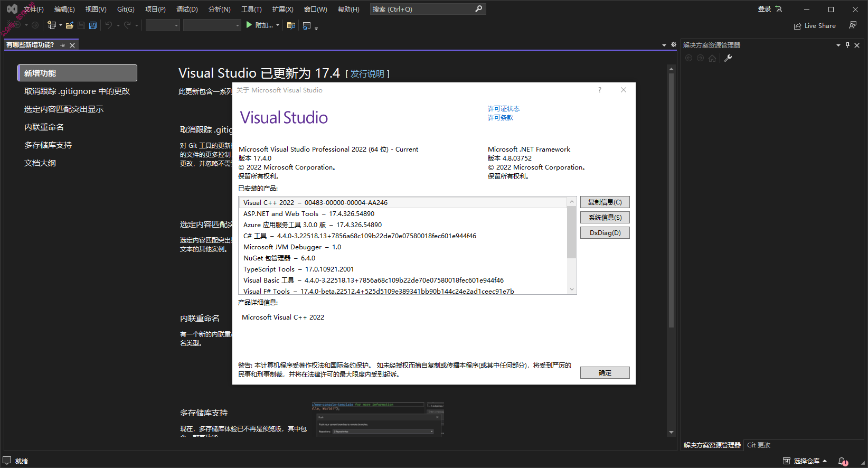Click the Open File folder icon

pyautogui.click(x=69, y=25)
